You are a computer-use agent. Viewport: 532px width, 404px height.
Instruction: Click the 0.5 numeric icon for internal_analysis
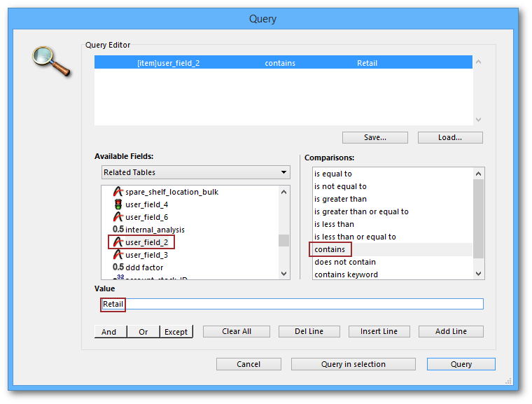(x=118, y=230)
